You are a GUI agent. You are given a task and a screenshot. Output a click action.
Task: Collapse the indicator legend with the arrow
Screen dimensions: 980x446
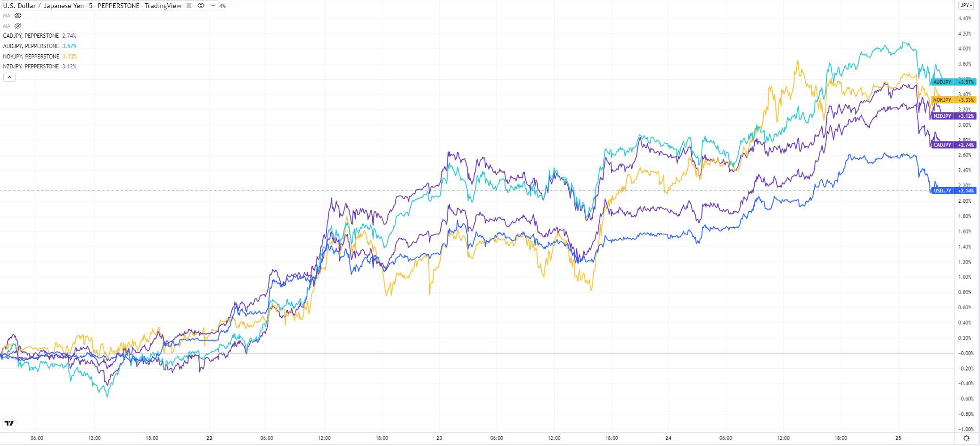coord(9,77)
